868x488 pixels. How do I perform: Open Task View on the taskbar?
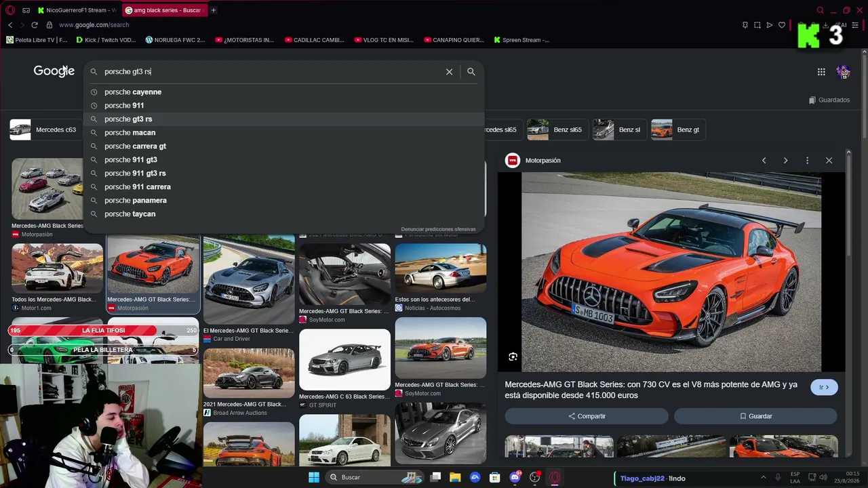tap(435, 477)
